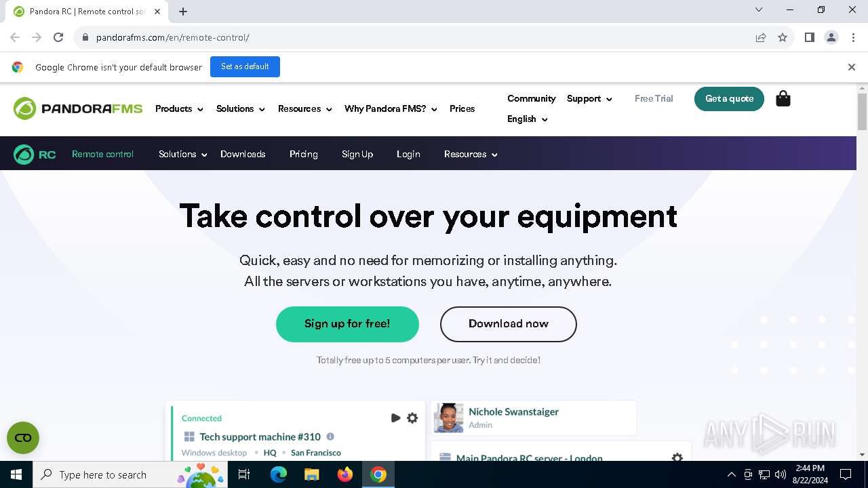This screenshot has height=488, width=868.
Task: Expand Resources in the RC purple bar
Action: pos(471,155)
